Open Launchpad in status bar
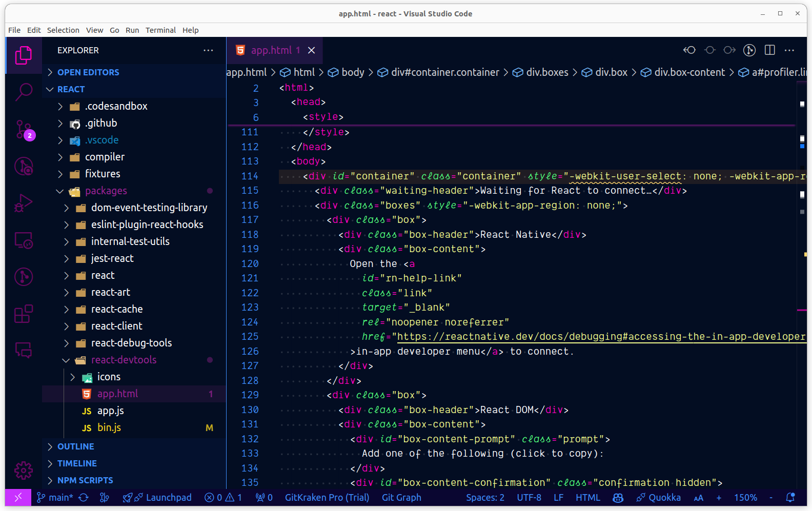This screenshot has width=812, height=511. pos(157,497)
